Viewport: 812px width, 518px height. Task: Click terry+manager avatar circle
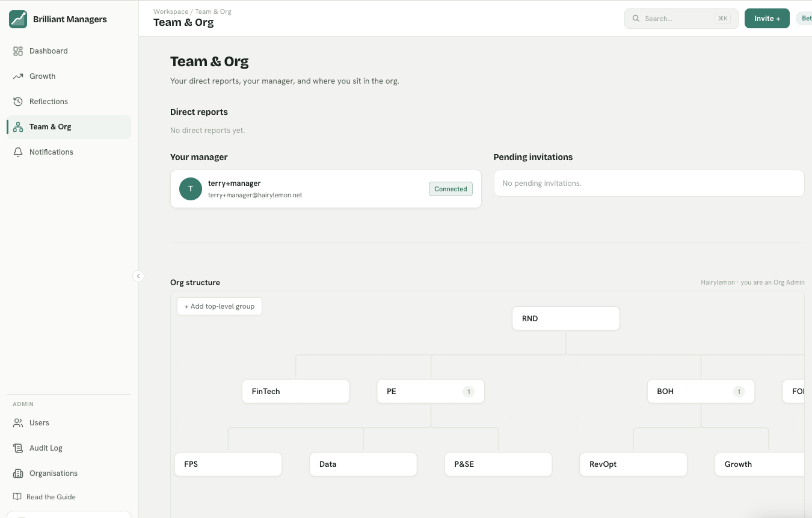(191, 189)
